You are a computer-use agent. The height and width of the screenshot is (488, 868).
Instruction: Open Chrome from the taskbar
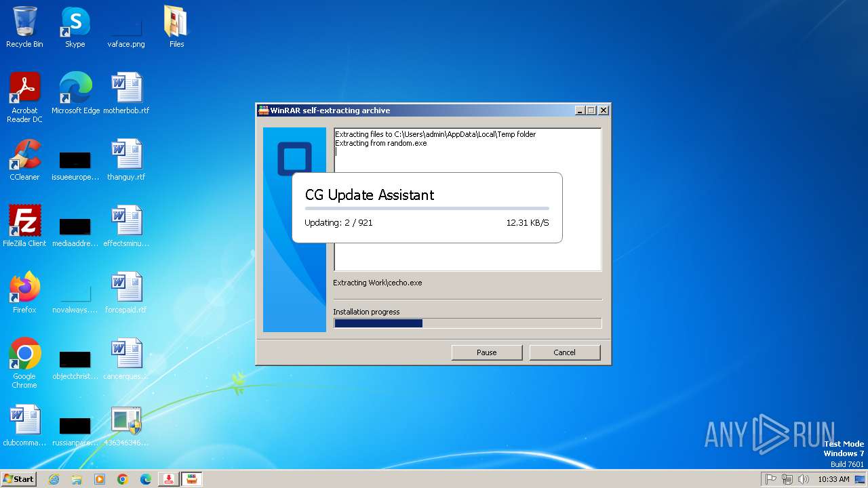123,479
